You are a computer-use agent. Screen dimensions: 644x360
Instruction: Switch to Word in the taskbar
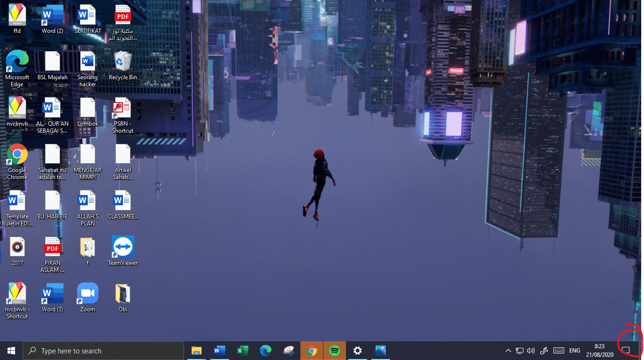[219, 351]
